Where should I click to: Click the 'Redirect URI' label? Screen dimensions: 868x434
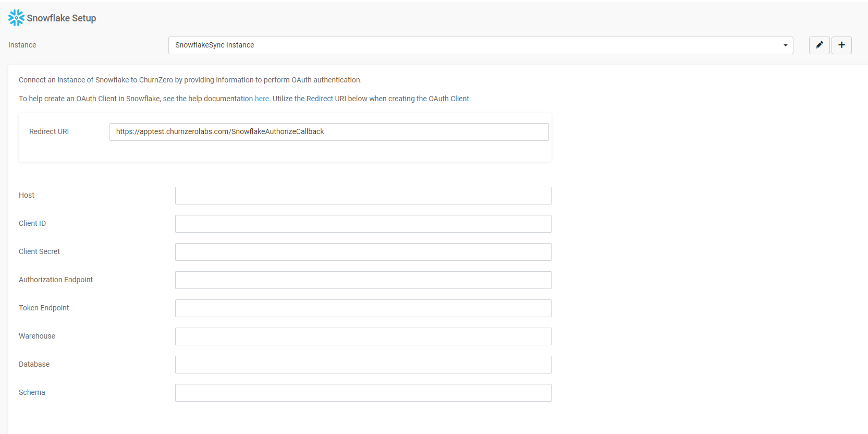point(49,131)
